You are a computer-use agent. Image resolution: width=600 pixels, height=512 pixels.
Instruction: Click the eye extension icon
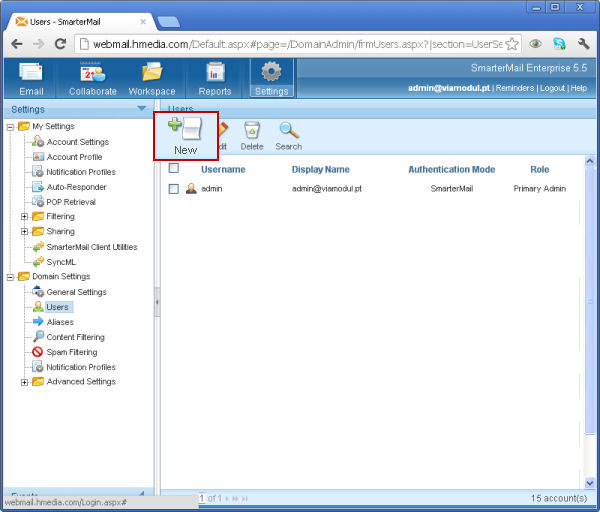click(536, 44)
